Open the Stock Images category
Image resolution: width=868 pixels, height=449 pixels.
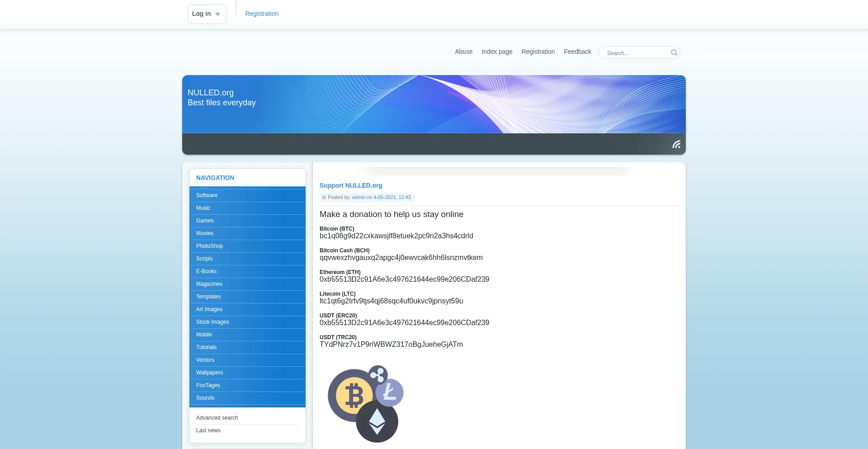click(247, 322)
